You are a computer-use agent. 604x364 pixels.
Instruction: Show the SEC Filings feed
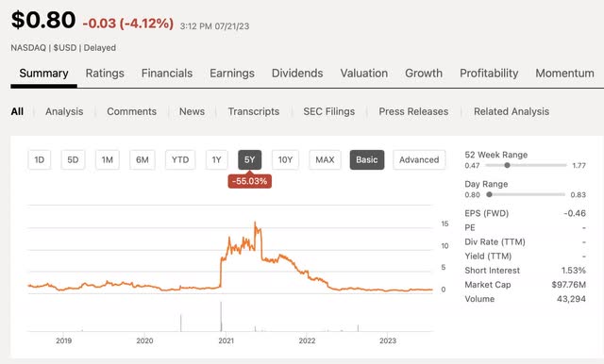pyautogui.click(x=329, y=111)
